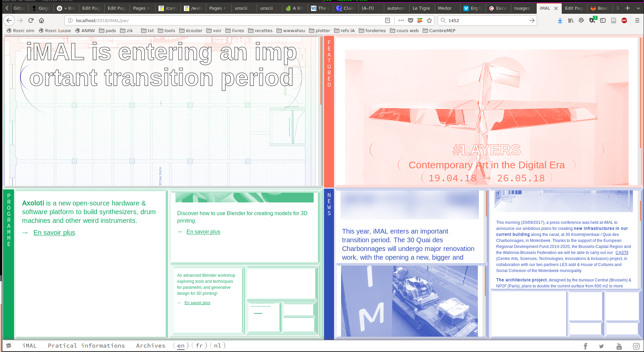Follow Axoloti's En savoir plus link
The height and width of the screenshot is (352, 644).
pos(54,233)
